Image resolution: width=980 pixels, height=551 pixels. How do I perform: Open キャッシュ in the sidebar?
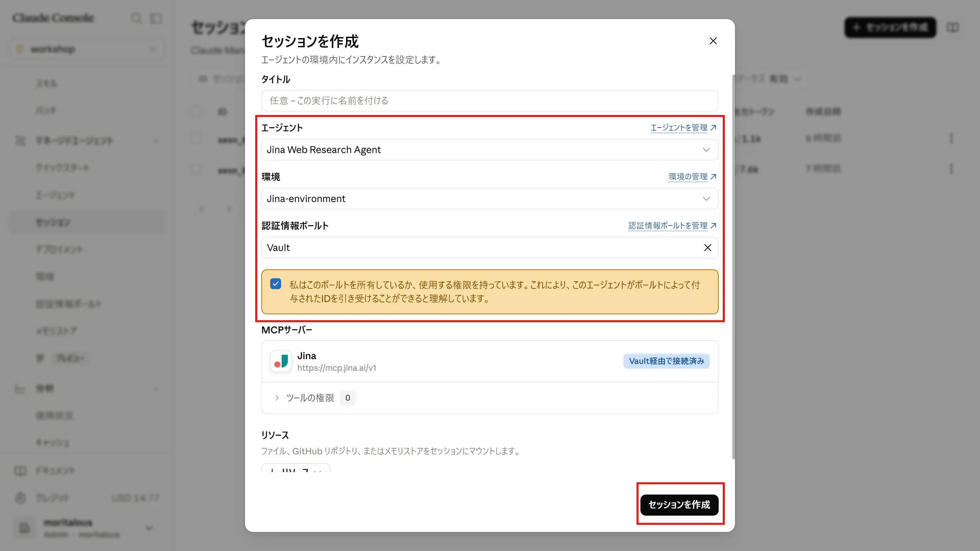(x=52, y=443)
